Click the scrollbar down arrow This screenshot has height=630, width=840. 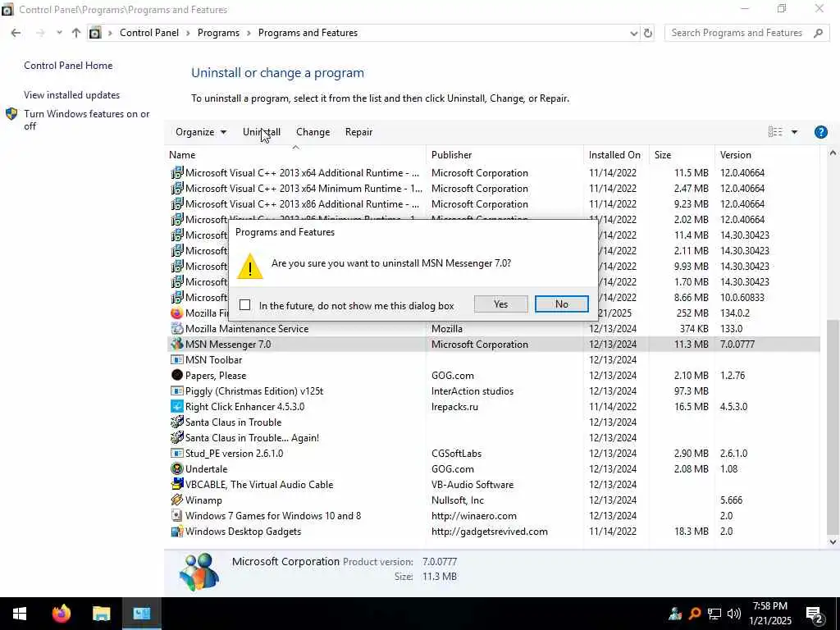pyautogui.click(x=833, y=541)
